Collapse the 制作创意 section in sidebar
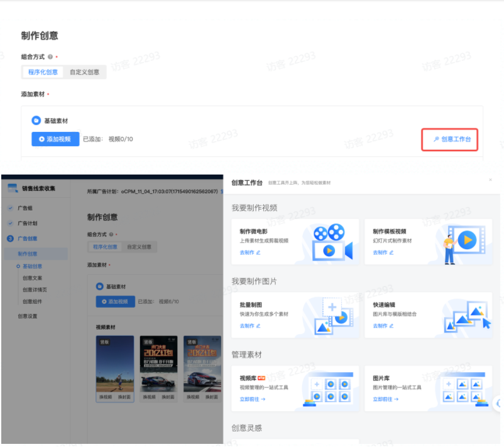Screen dimensions: 504x447 pyautogui.click(x=28, y=254)
